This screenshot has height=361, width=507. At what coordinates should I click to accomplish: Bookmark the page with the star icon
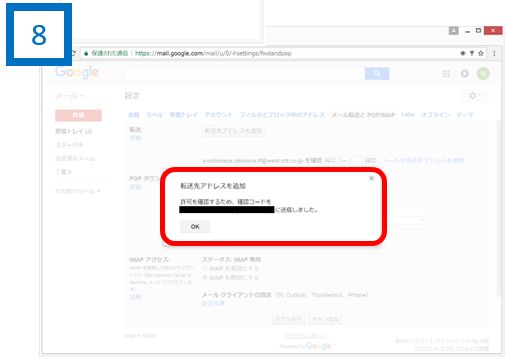(481, 53)
